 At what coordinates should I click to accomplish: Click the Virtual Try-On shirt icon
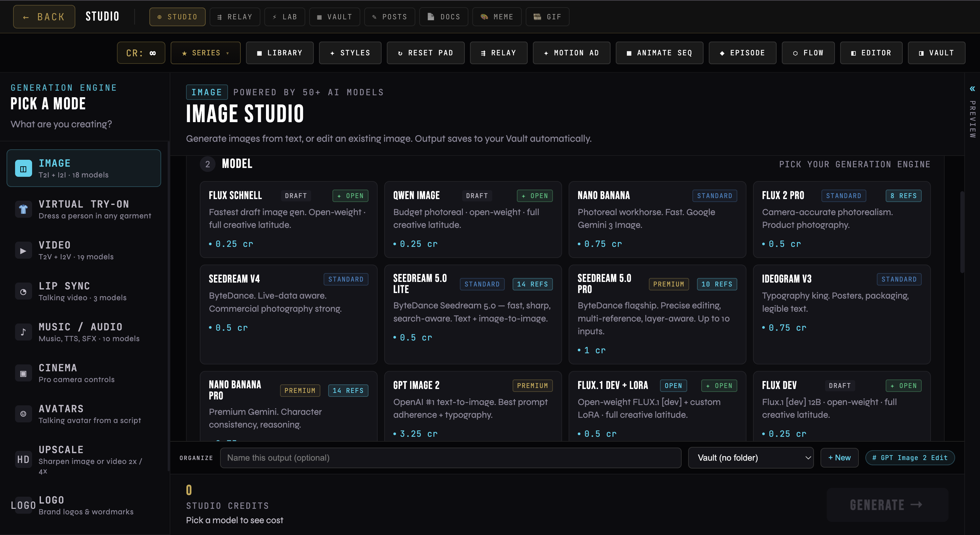[23, 210]
